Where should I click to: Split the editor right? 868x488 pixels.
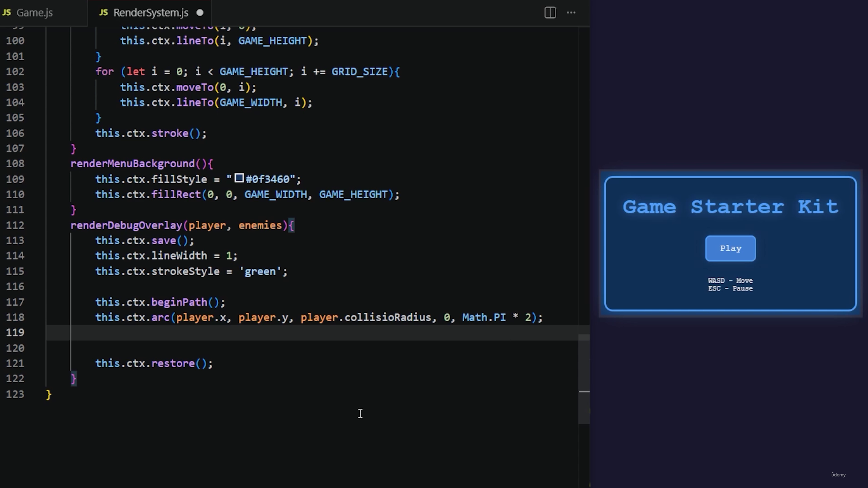click(550, 13)
